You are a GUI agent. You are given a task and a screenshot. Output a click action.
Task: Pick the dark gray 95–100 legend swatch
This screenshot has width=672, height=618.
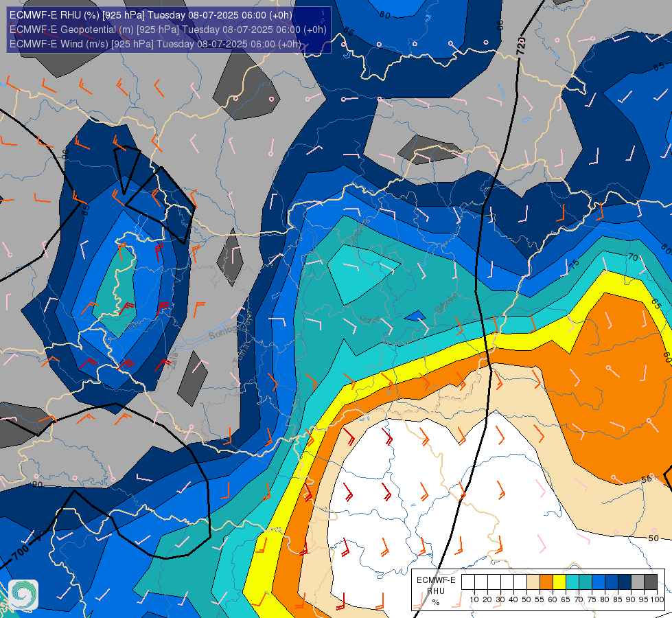pyautogui.click(x=651, y=582)
